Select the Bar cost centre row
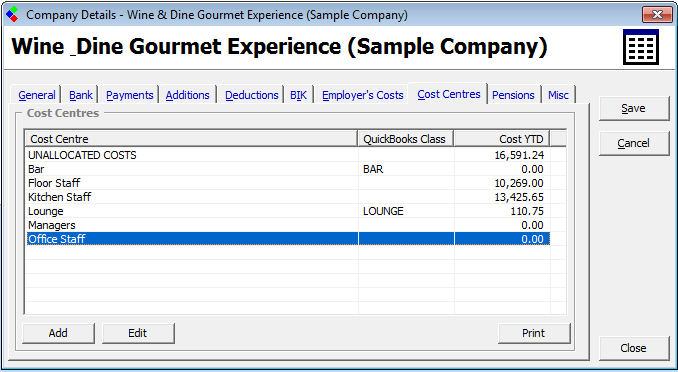This screenshot has width=678, height=372. 288,169
